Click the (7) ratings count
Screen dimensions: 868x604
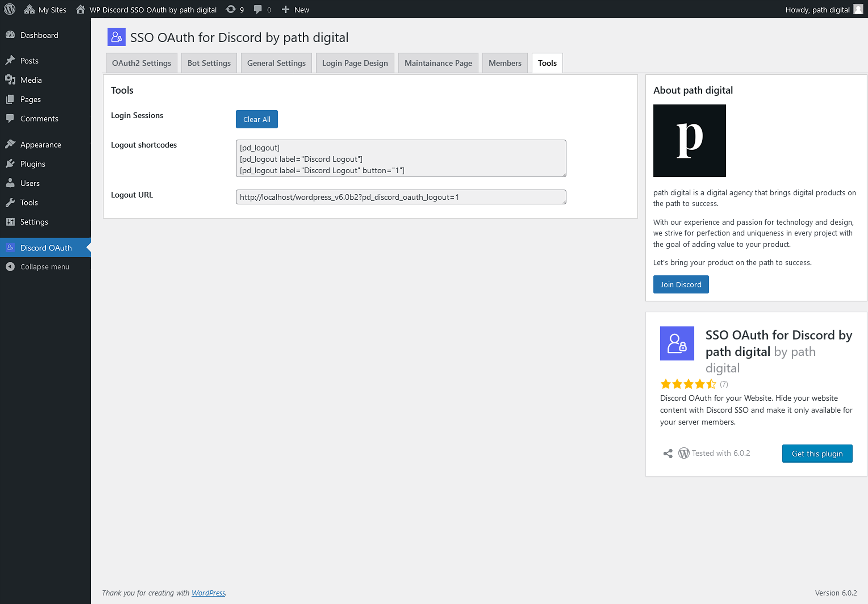click(724, 384)
